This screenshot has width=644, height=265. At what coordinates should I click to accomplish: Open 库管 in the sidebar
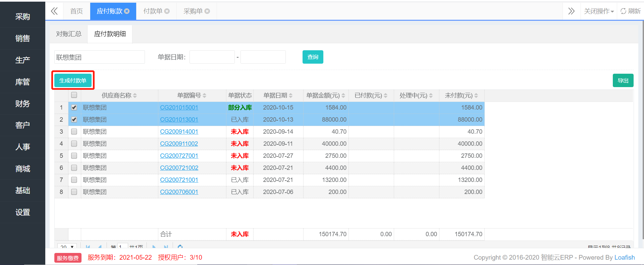coord(22,82)
